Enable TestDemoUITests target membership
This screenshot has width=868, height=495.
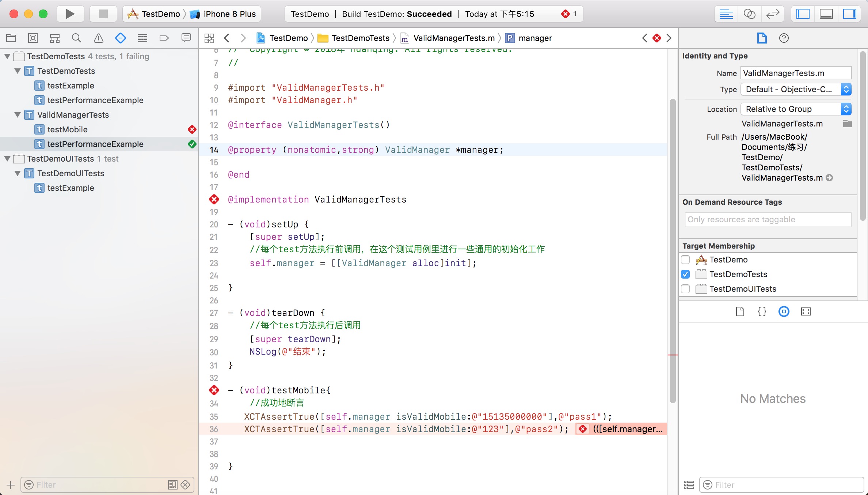click(x=685, y=289)
